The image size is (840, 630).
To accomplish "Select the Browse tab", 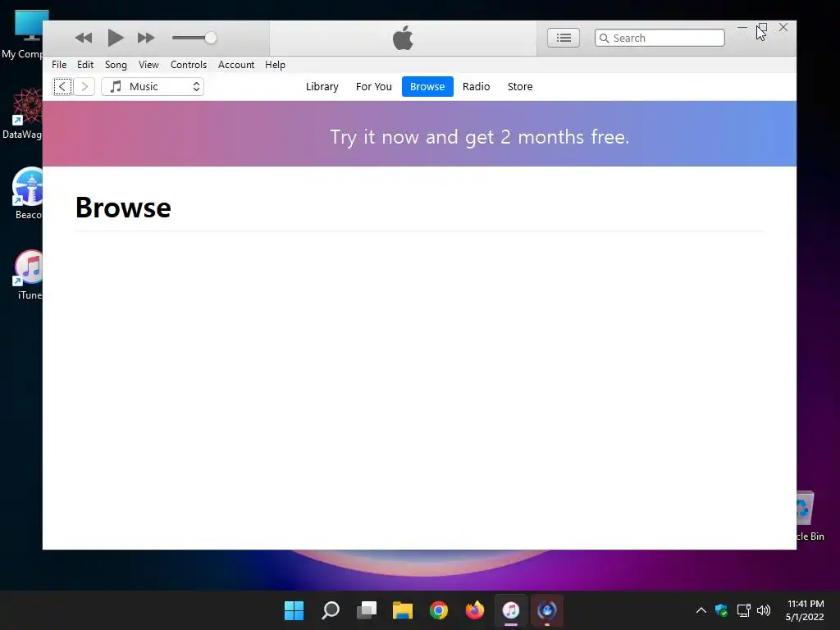I will [427, 87].
